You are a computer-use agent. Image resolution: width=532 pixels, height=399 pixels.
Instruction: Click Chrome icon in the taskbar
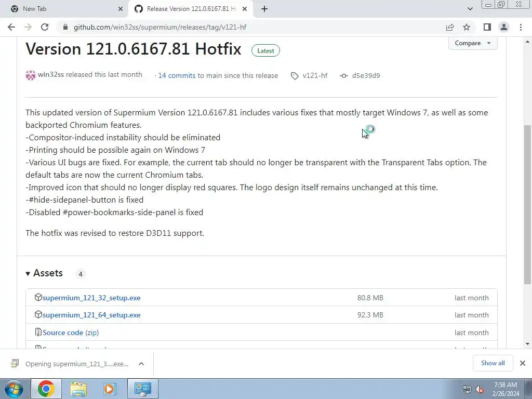pyautogui.click(x=46, y=389)
